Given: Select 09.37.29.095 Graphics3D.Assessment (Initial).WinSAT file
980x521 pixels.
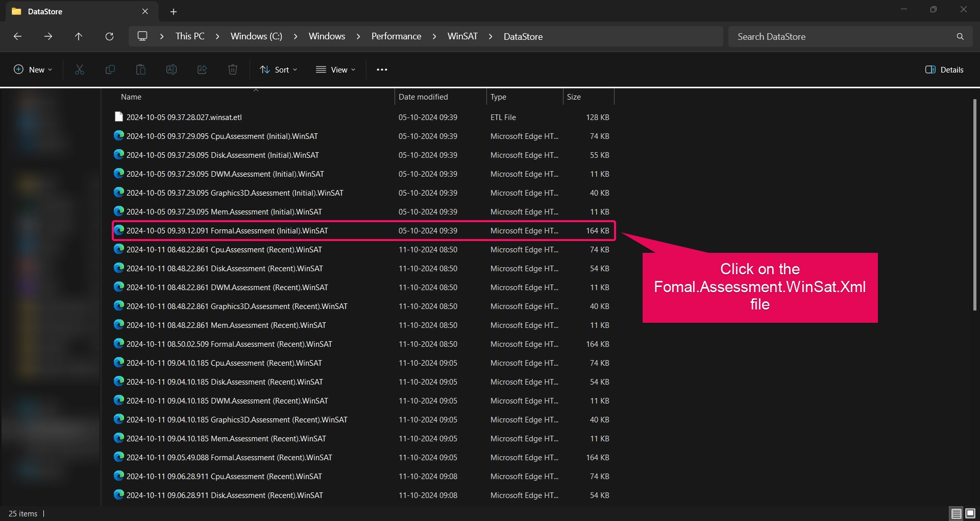Looking at the screenshot, I should tap(363, 193).
